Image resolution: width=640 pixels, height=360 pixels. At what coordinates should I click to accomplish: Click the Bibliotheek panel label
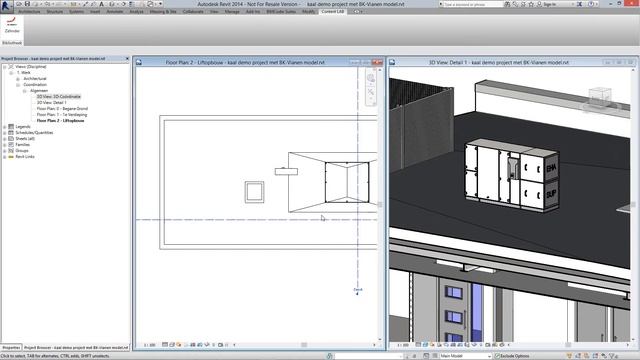pyautogui.click(x=12, y=42)
